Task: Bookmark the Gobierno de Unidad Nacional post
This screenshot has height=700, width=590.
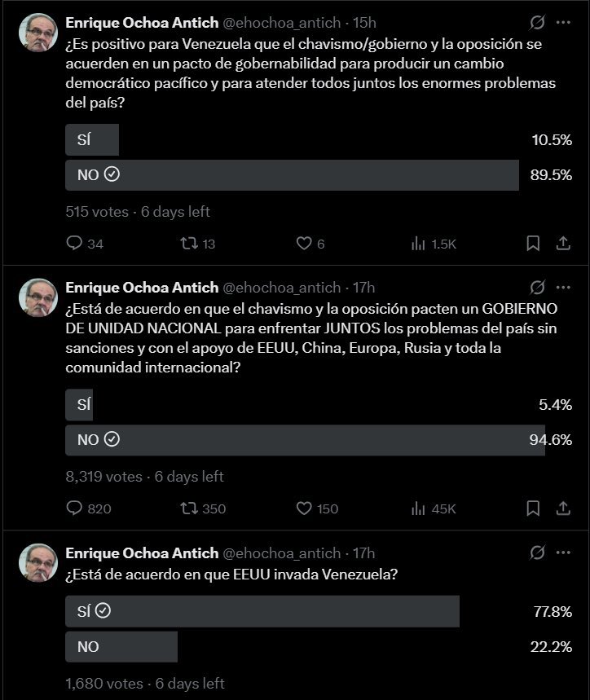Action: click(x=533, y=508)
